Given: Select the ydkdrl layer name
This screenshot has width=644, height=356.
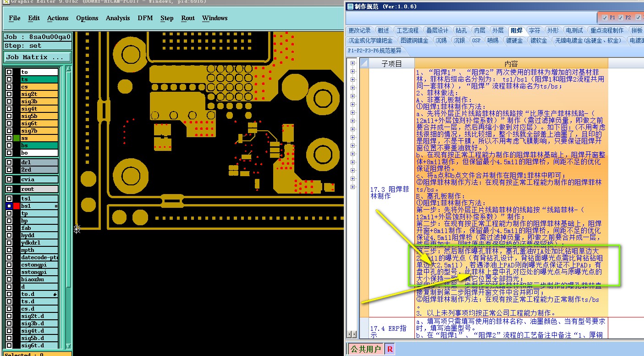Looking at the screenshot, I should pyautogui.click(x=39, y=243).
